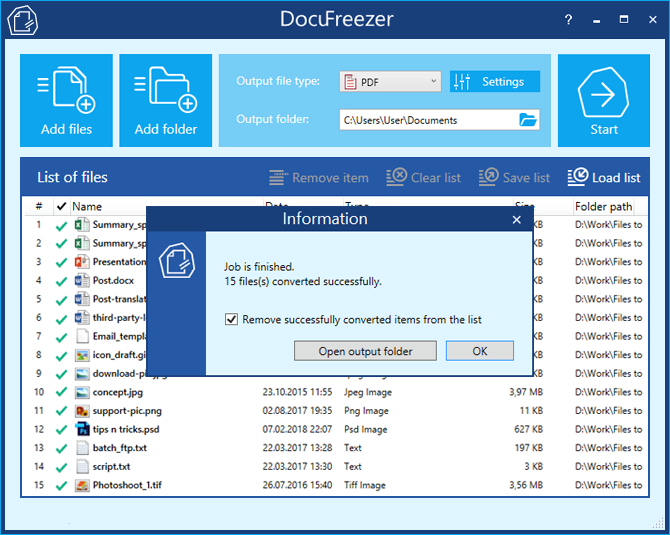Toggle checkmark for tips n tricks.psd row
This screenshot has height=535, width=670.
62,430
